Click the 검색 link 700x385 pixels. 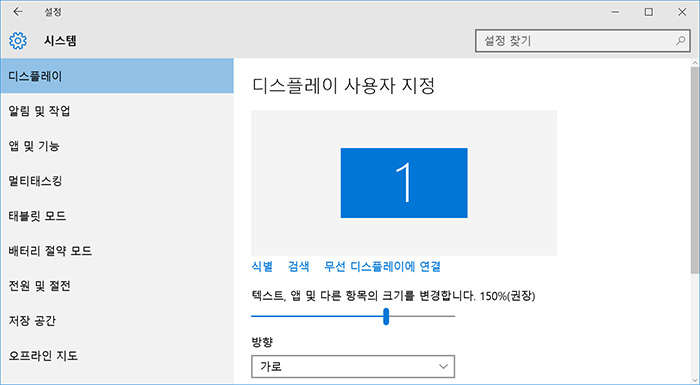coord(299,267)
